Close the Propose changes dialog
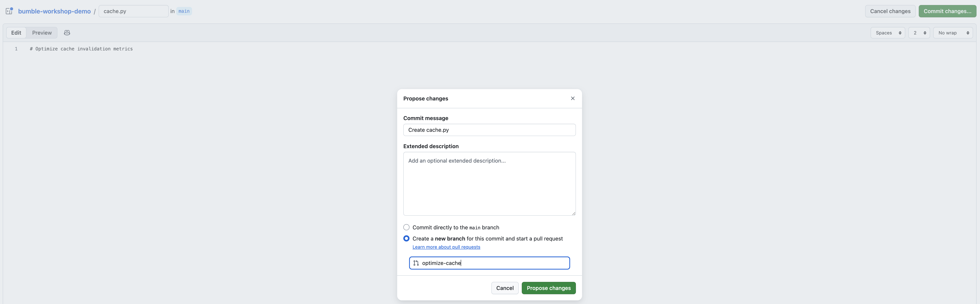 pyautogui.click(x=573, y=99)
